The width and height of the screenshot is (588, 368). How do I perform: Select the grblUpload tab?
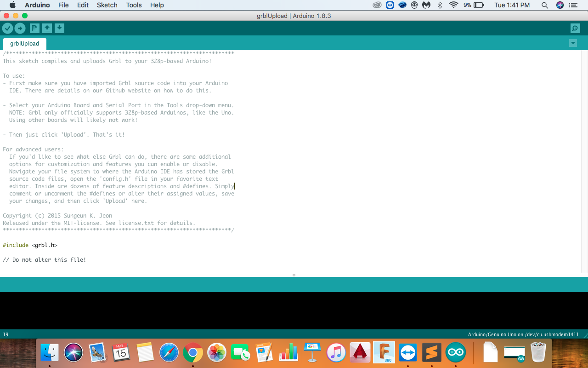(24, 44)
